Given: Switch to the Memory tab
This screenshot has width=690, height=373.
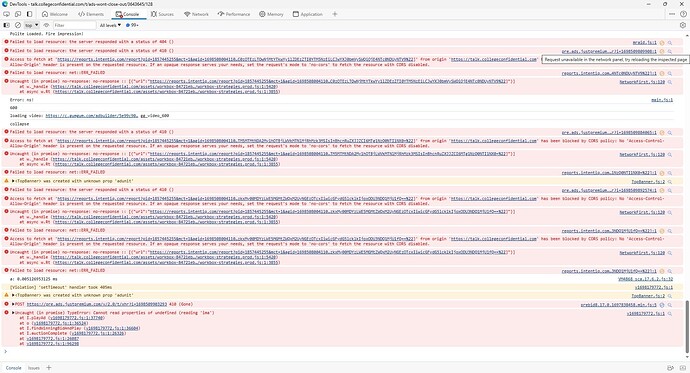Looking at the screenshot, I should pyautogui.click(x=271, y=14).
